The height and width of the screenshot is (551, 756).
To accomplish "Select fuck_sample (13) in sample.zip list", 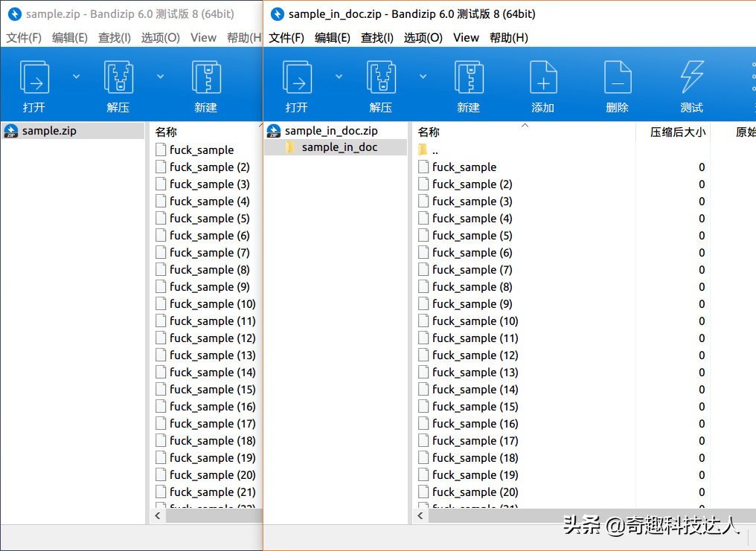I will [x=213, y=355].
